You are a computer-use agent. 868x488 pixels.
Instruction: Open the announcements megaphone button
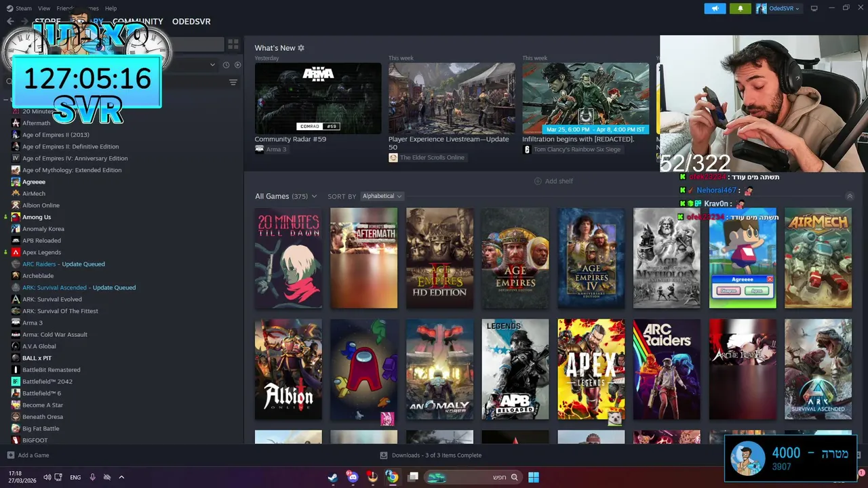click(715, 8)
